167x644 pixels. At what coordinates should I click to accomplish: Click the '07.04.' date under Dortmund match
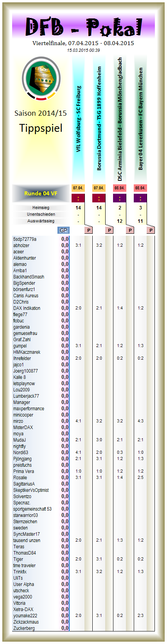[99, 188]
